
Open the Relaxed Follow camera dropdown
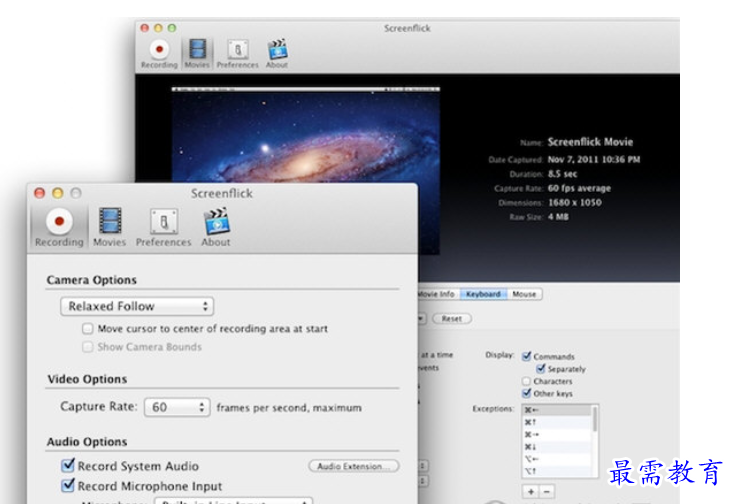coord(137,306)
